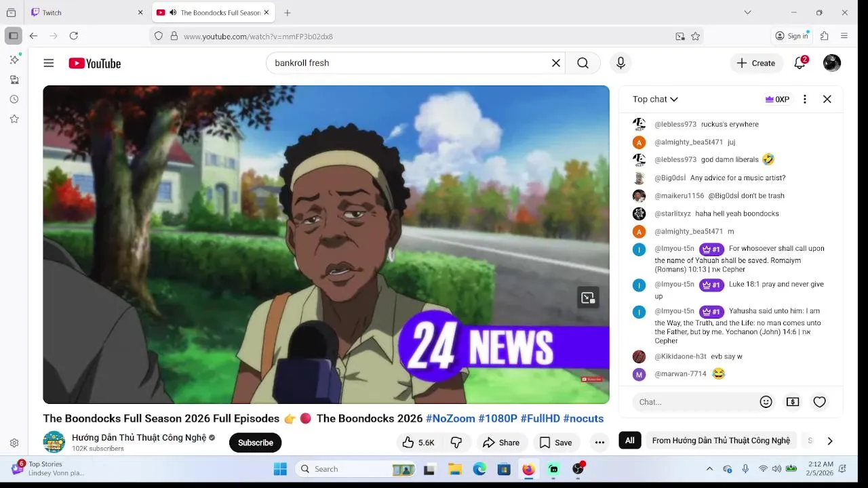Show hidden system tray icons
The image size is (868, 488).
click(x=710, y=469)
